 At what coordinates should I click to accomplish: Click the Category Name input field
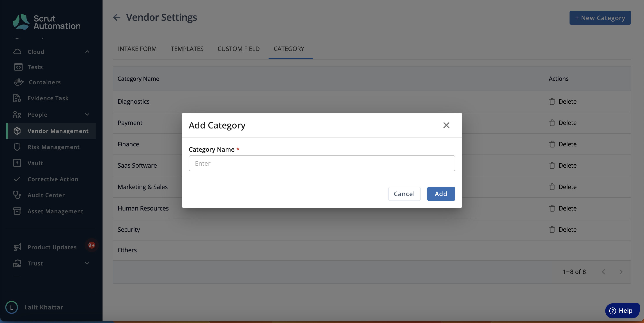pyautogui.click(x=322, y=163)
